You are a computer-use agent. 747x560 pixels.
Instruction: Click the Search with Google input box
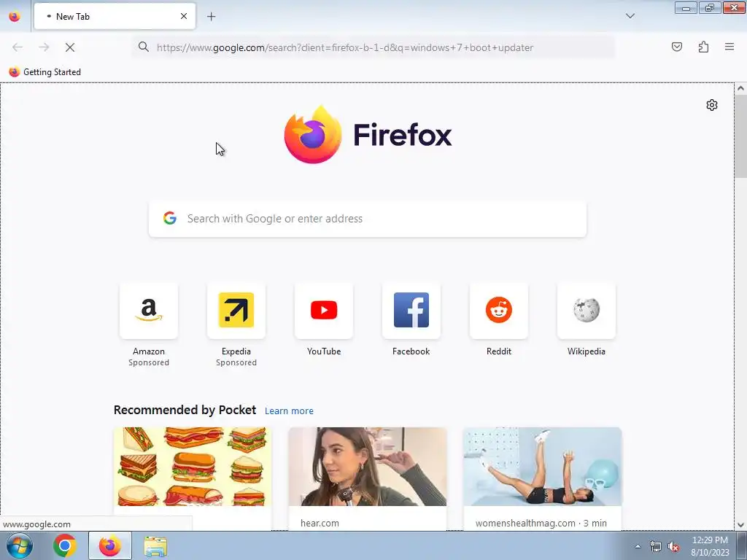[368, 219]
